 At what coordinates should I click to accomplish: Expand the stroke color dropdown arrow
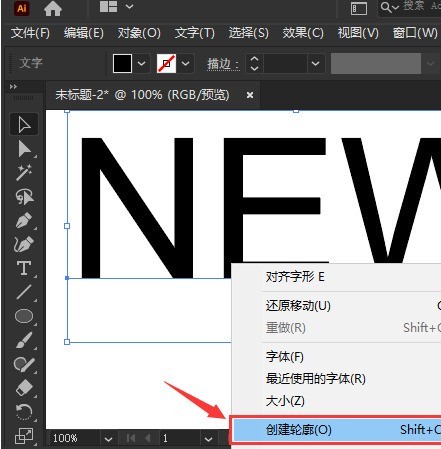pyautogui.click(x=186, y=63)
